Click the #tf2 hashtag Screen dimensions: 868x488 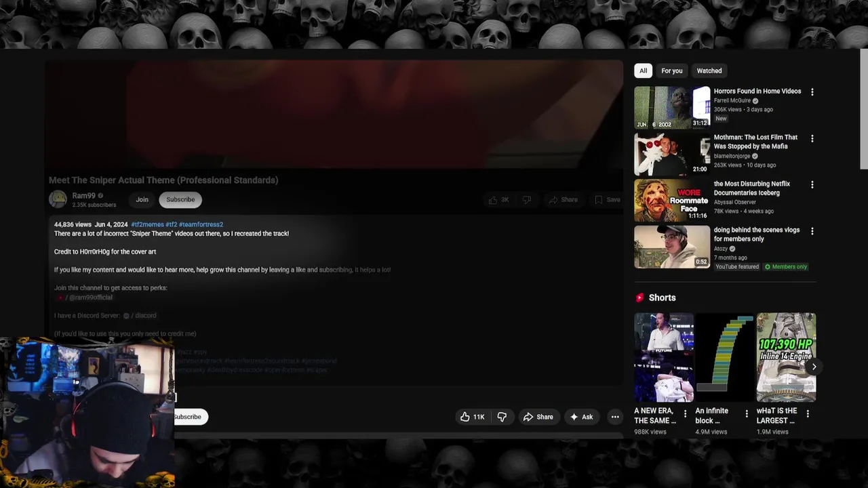tap(171, 224)
